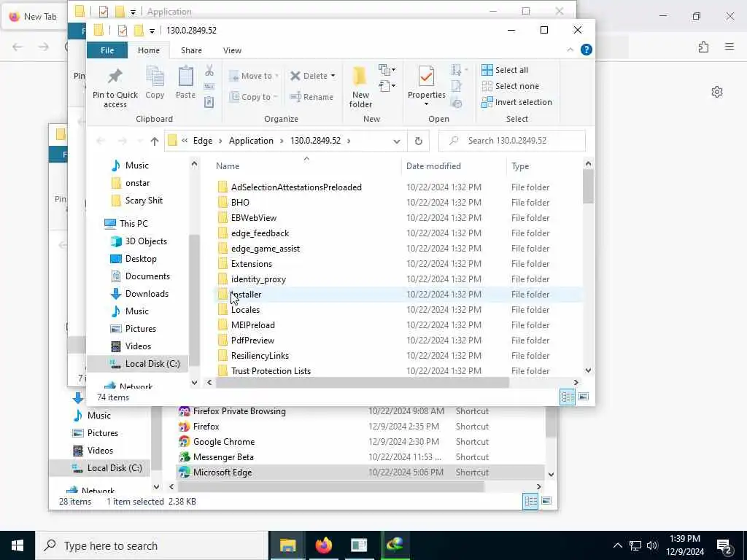Click the Firefox extensions puzzle icon
The width and height of the screenshot is (747, 560).
tap(704, 47)
